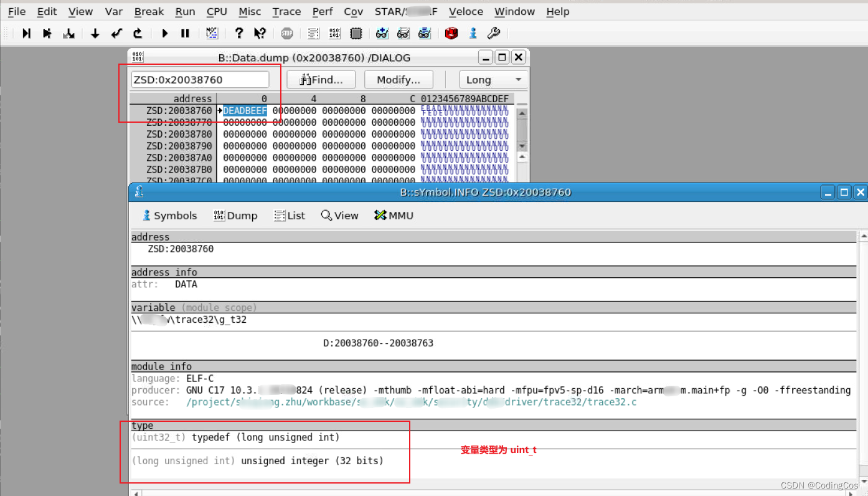
Task: Activate context help pointer icon
Action: click(260, 33)
